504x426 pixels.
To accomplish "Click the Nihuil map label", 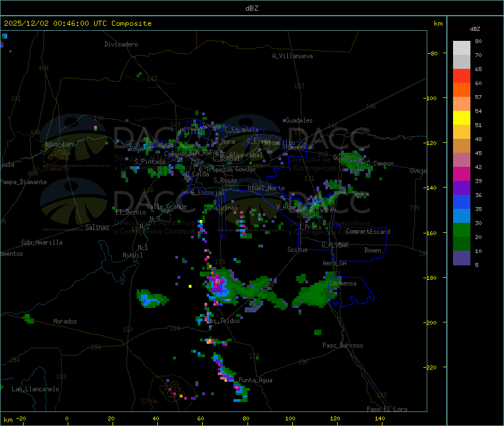I will tap(133, 255).
